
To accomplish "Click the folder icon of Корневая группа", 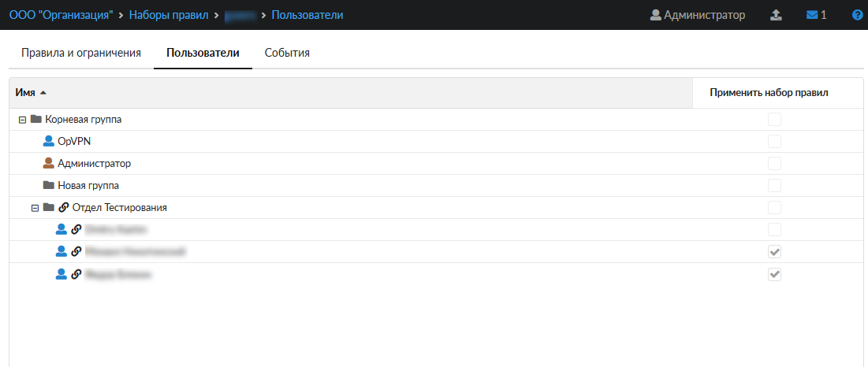I will (x=35, y=120).
